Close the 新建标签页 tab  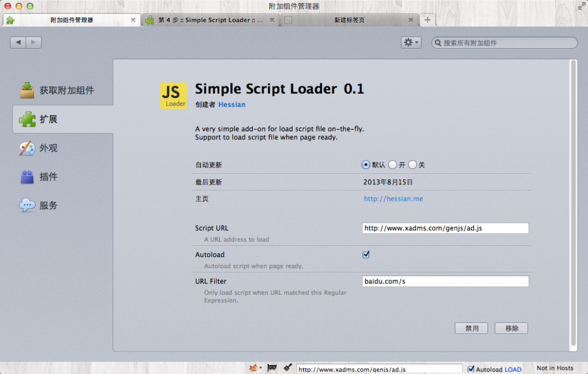pos(411,20)
